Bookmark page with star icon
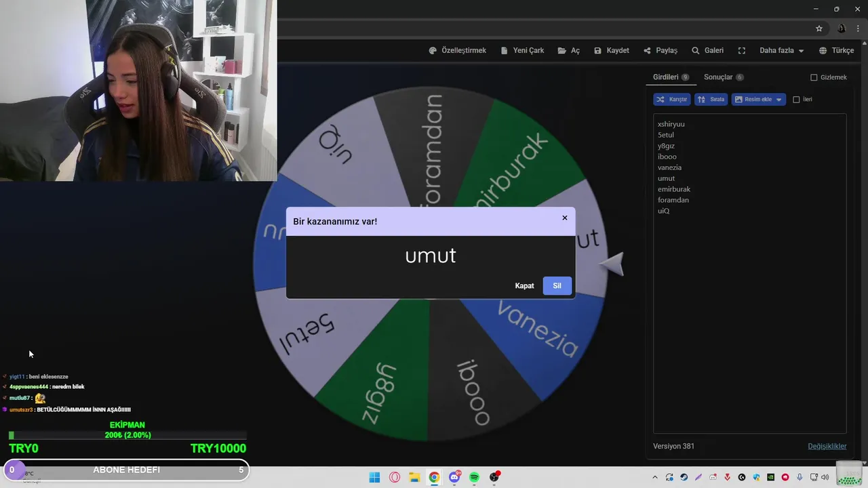 pyautogui.click(x=818, y=28)
